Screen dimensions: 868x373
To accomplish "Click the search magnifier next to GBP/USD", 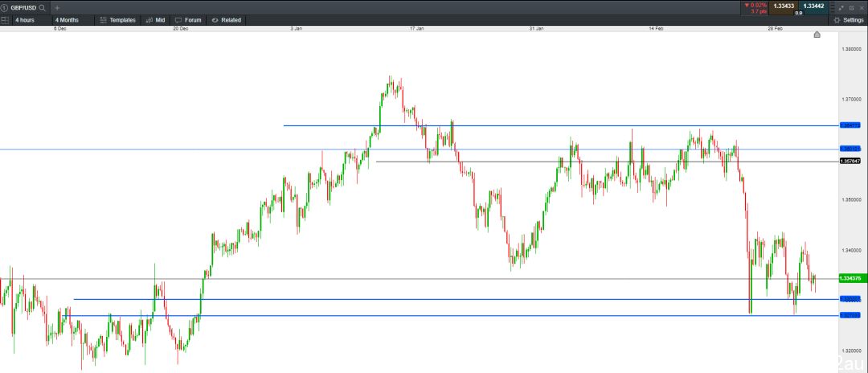I will [42, 8].
